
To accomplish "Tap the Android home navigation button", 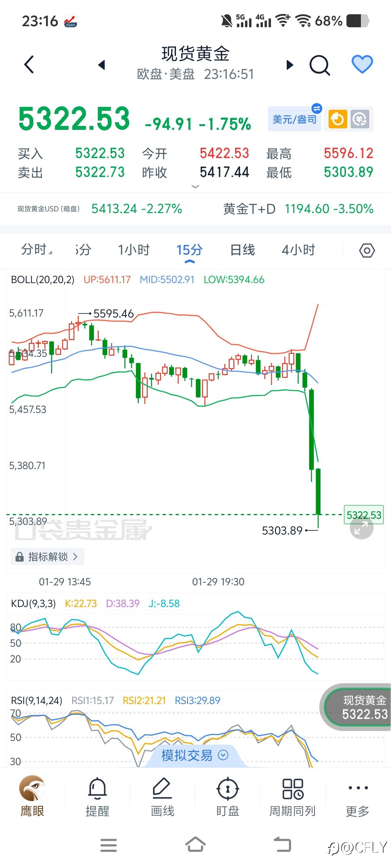I will tap(195, 845).
